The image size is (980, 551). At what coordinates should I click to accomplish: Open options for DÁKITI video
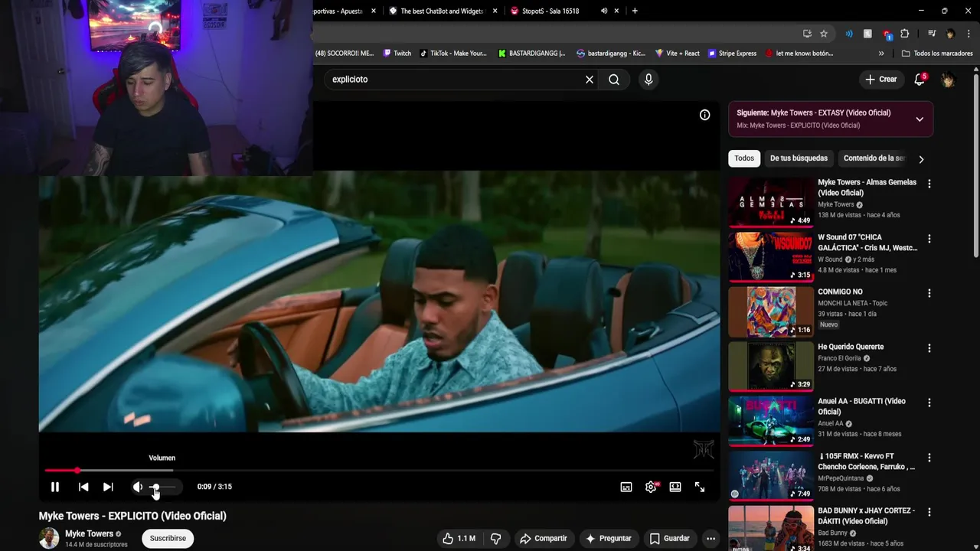929,512
